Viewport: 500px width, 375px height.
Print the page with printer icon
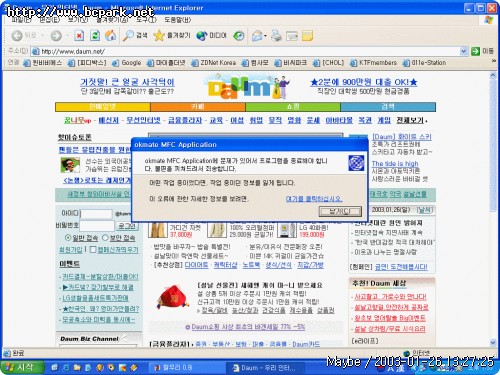click(x=276, y=35)
